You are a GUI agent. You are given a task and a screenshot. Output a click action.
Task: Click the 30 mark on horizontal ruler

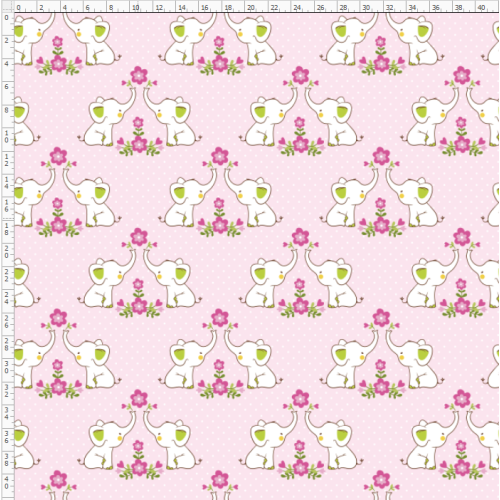point(366,7)
